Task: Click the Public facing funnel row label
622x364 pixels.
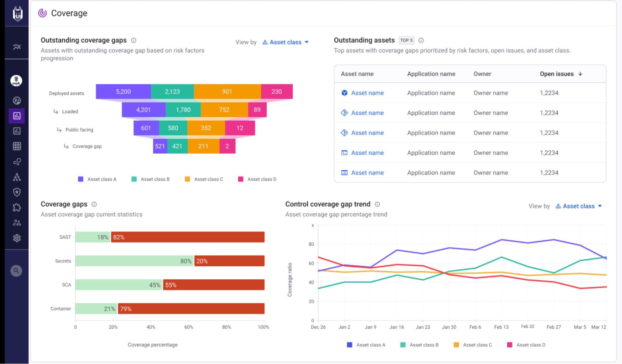Action: tap(79, 130)
